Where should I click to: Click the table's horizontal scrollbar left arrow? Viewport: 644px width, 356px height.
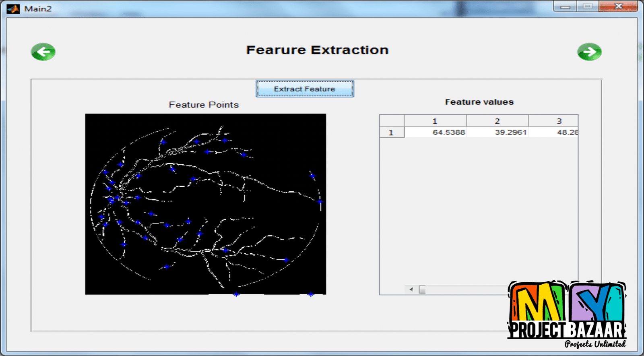(x=411, y=290)
